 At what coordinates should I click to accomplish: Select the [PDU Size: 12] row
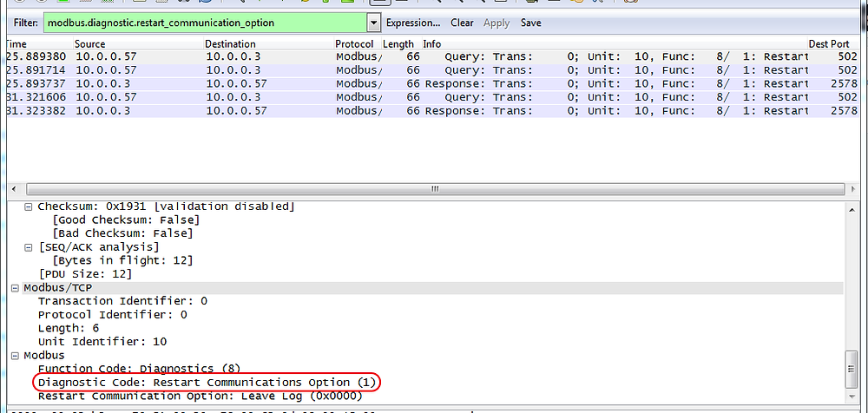(85, 274)
